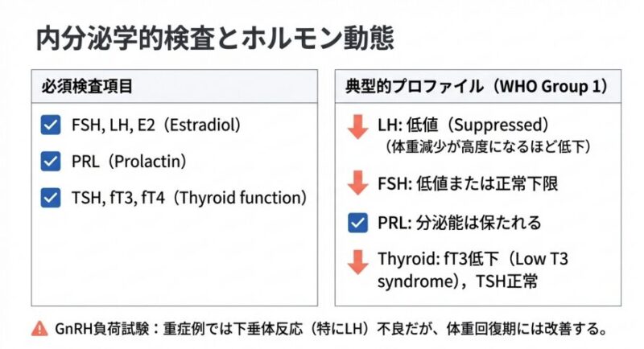The height and width of the screenshot is (349, 644).
Task: Click the slide title 内分泌学的検査とホルモン動態
Action: 213,39
